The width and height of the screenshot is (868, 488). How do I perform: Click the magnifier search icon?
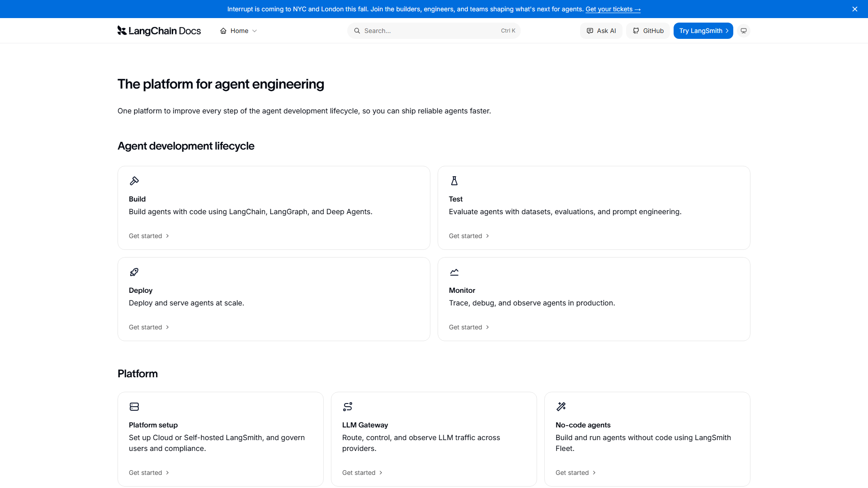coord(357,31)
